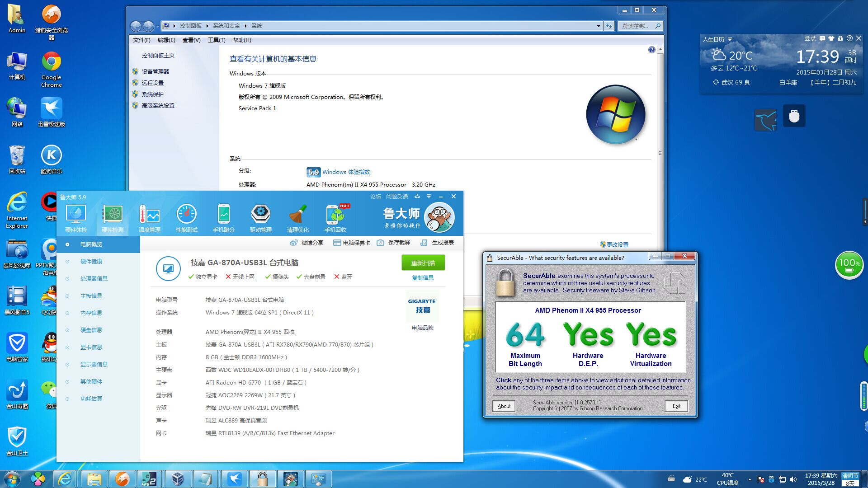
Task: Open 高级系统设置 in sidebar
Action: [x=158, y=105]
